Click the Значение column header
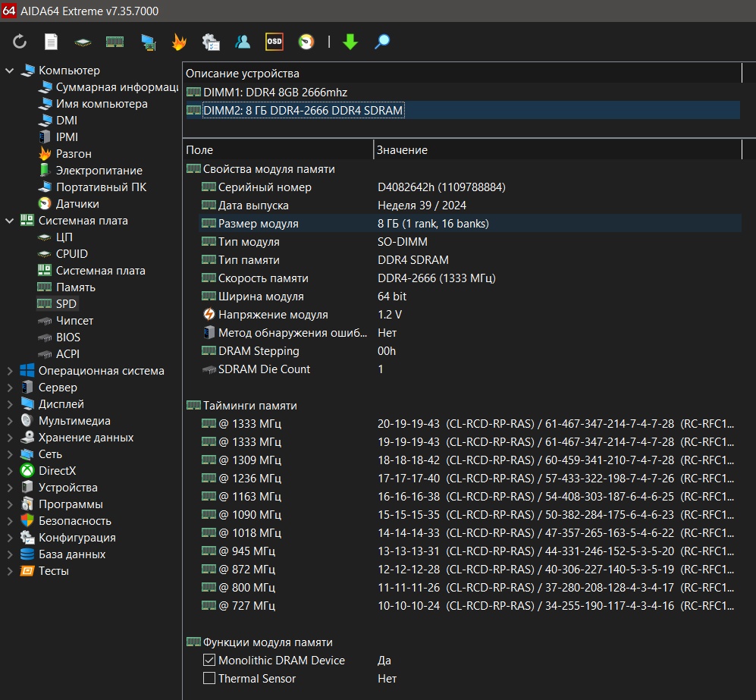Viewport: 756px width, 700px height. 558,150
